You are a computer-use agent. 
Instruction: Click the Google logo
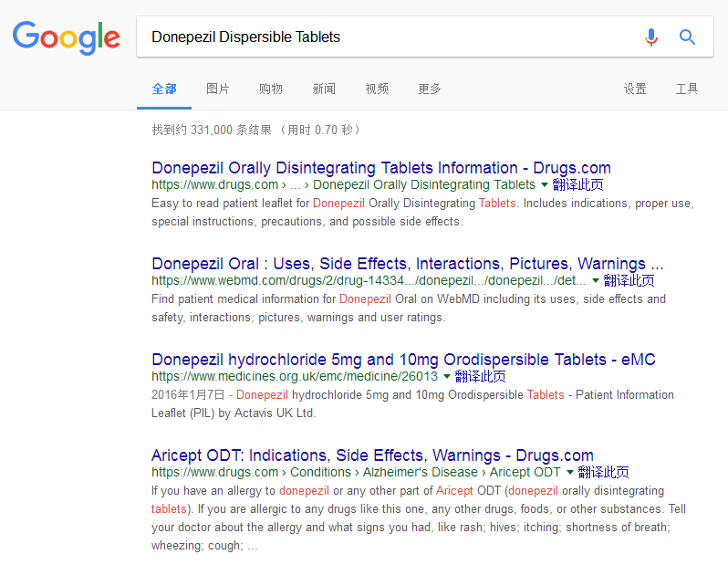click(66, 37)
